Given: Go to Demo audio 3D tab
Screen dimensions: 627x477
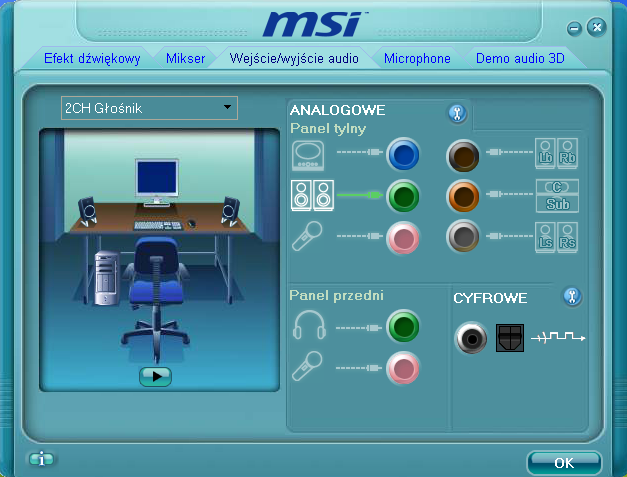Looking at the screenshot, I should pos(520,59).
